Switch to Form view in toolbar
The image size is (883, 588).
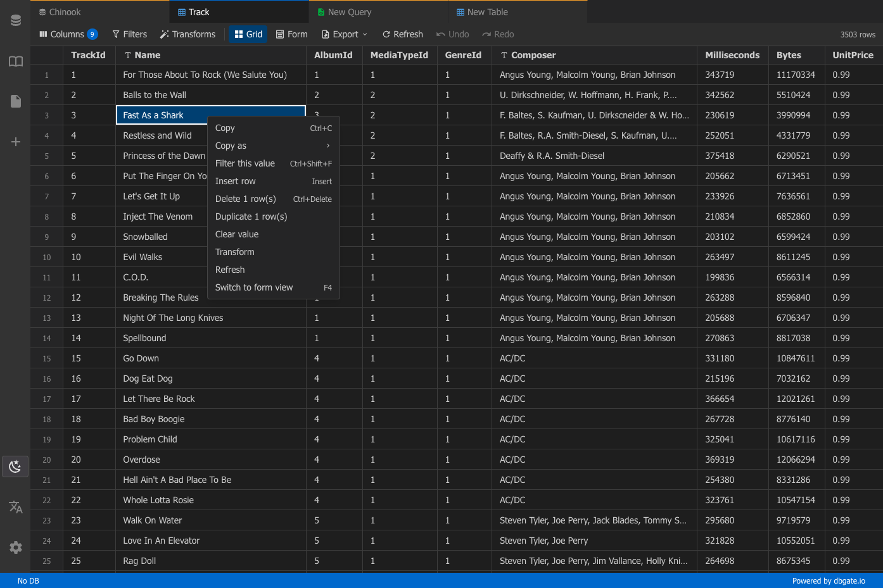(291, 34)
